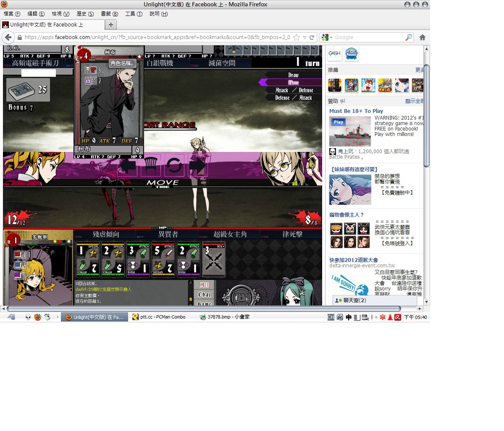The width and height of the screenshot is (504, 431).
Task: Click the first recommended game icon
Action: pyautogui.click(x=335, y=85)
